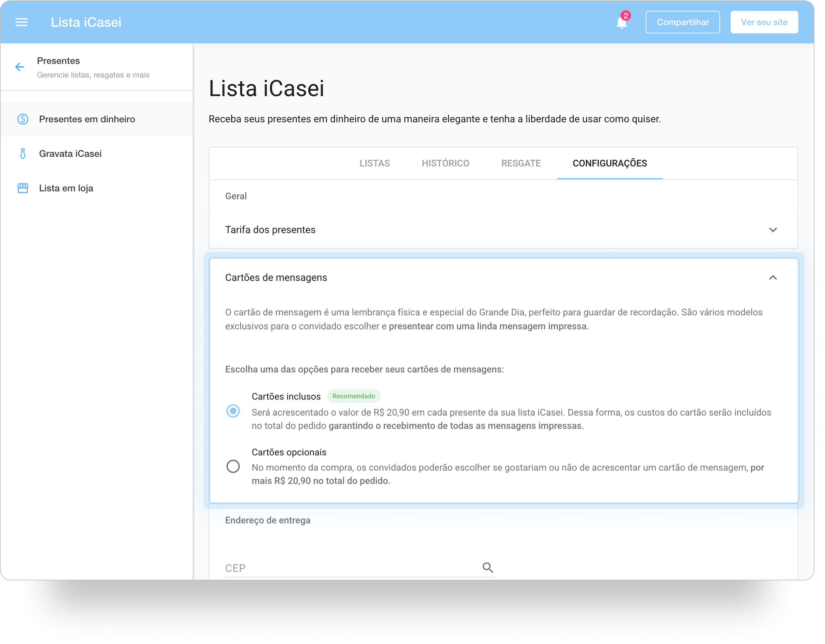This screenshot has width=825, height=644.
Task: Click the Presentes sidebar heading
Action: 59,61
